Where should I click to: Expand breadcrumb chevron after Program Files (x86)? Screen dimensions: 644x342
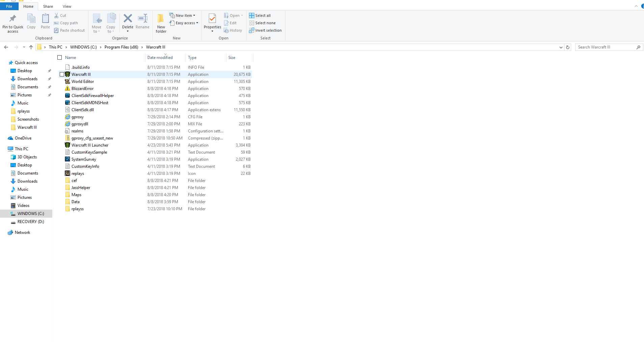[x=142, y=47]
